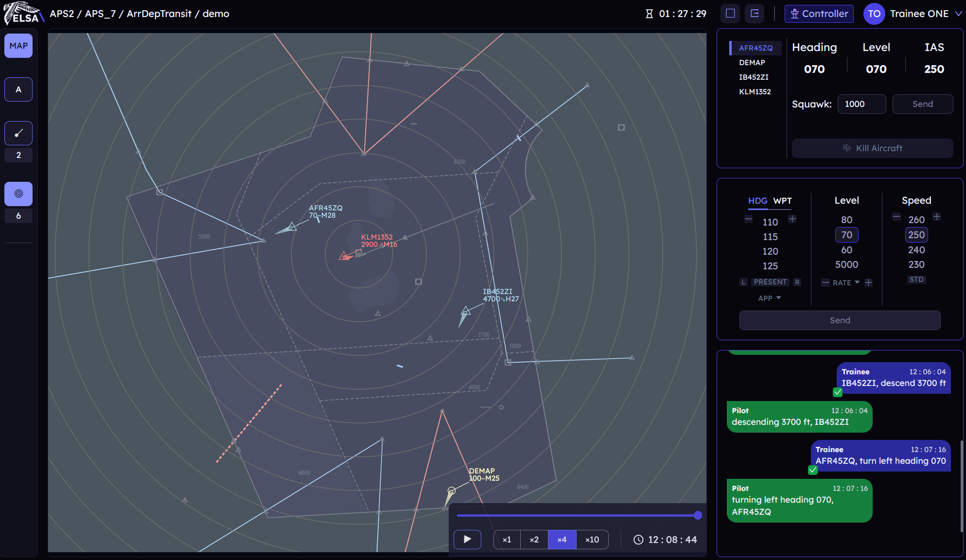The height and width of the screenshot is (560, 966).
Task: Select IB452ZI in the aircraft list
Action: (x=754, y=77)
